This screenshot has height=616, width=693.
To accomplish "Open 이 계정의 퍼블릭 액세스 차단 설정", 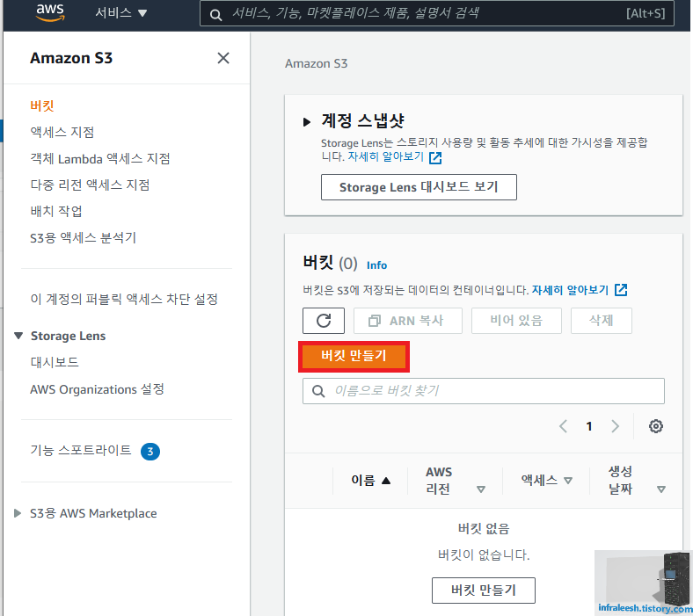I will point(124,299).
